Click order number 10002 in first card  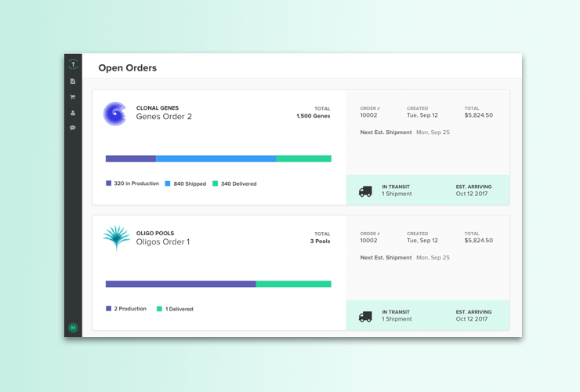[368, 115]
